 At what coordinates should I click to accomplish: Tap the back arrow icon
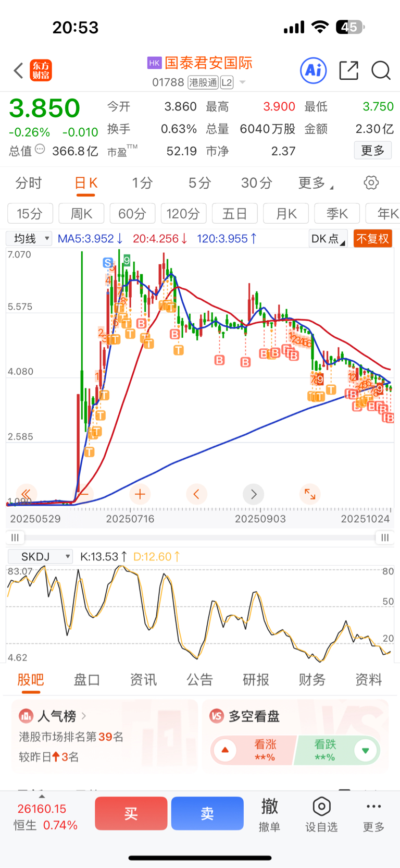coord(18,70)
